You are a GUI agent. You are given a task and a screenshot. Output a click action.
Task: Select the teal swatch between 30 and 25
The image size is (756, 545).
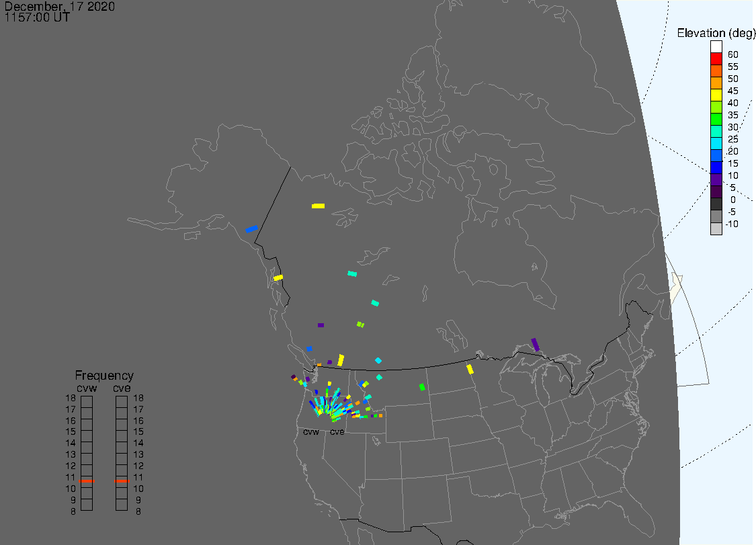pyautogui.click(x=716, y=131)
